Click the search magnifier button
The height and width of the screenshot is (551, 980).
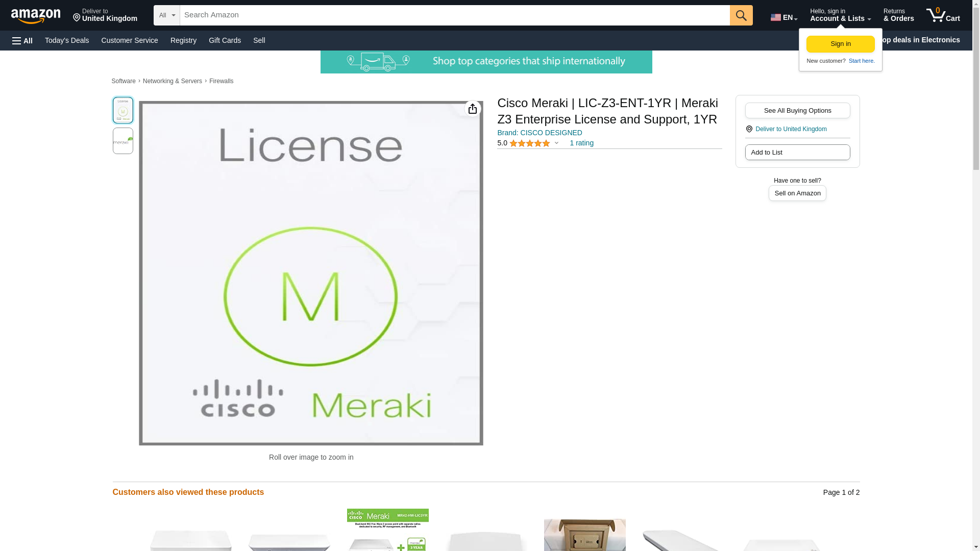point(741,15)
